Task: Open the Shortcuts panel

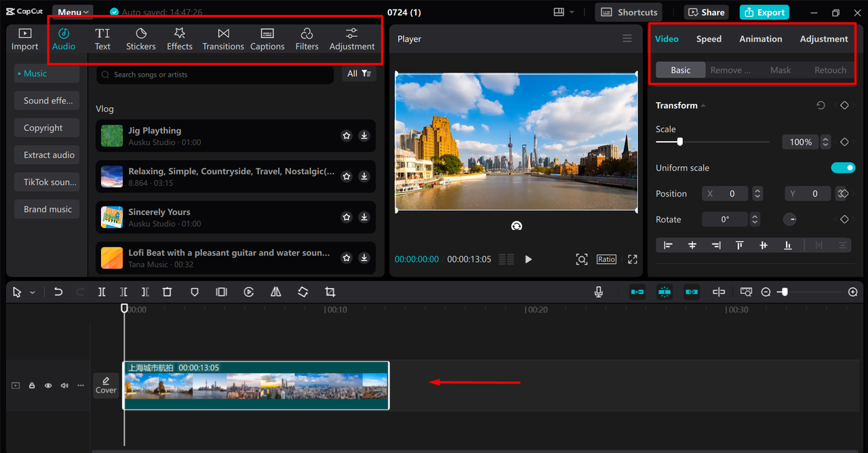Action: point(629,12)
